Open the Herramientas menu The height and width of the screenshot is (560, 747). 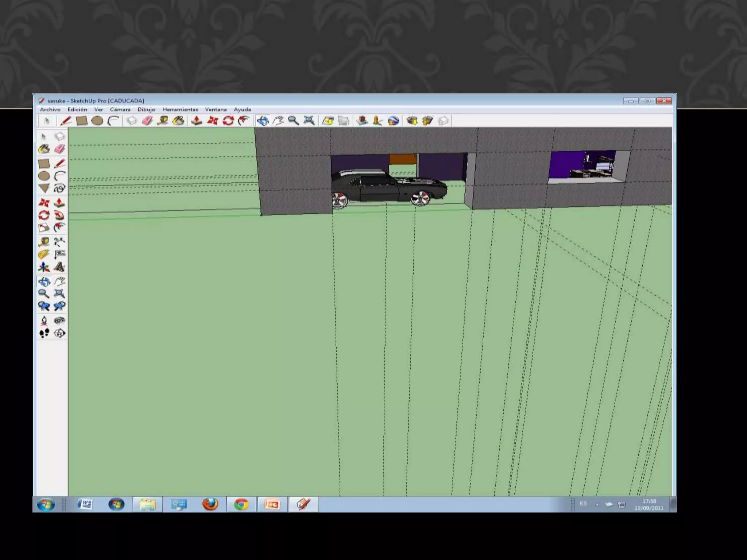(x=180, y=109)
